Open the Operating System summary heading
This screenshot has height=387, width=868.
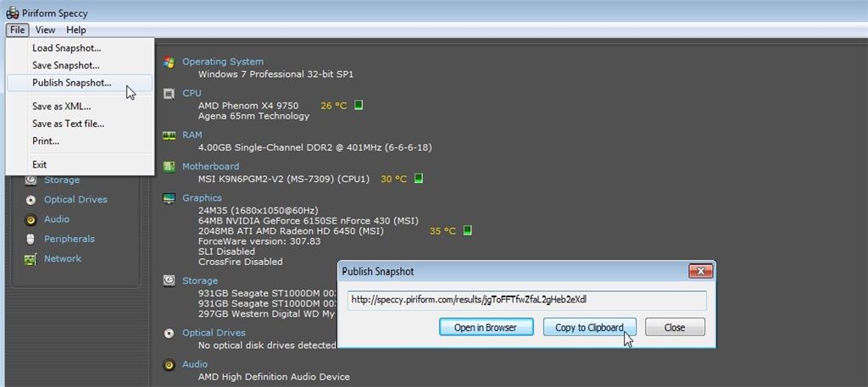point(223,61)
